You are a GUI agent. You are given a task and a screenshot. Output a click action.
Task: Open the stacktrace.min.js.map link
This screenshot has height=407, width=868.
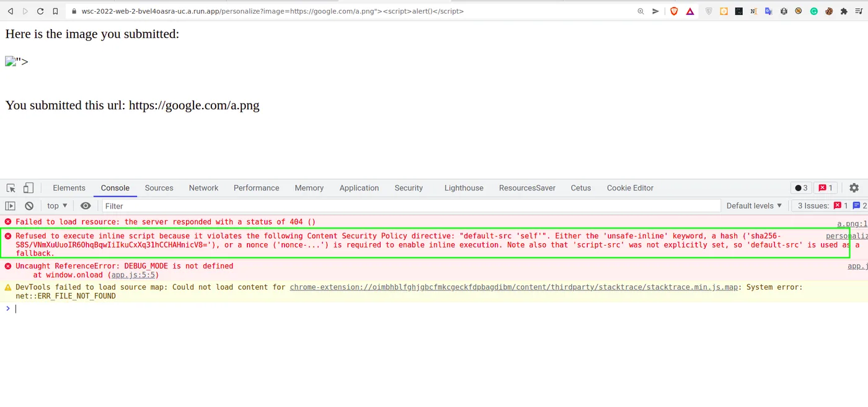(514, 287)
